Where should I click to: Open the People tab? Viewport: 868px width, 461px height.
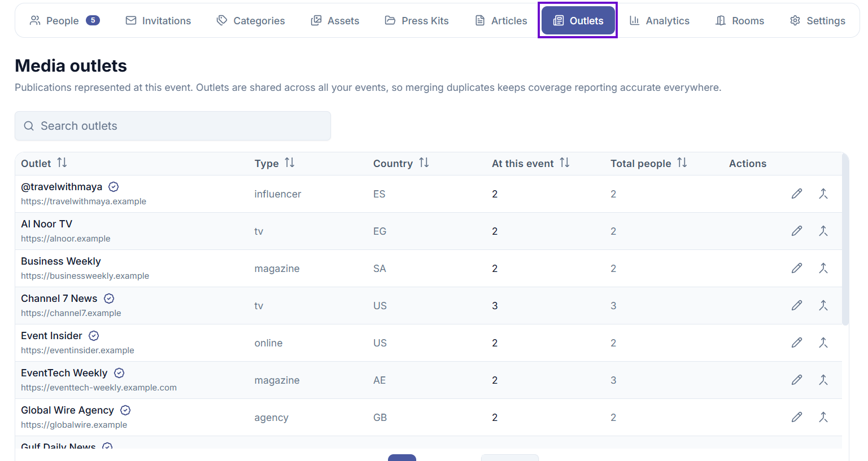64,21
